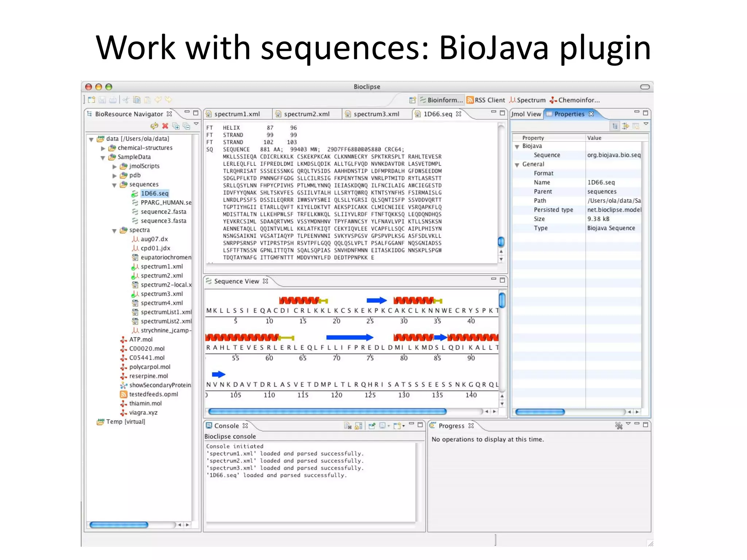Toggle Show Advanced Properties in Properties toolbar
This screenshot has height=560, width=747.
626,126
